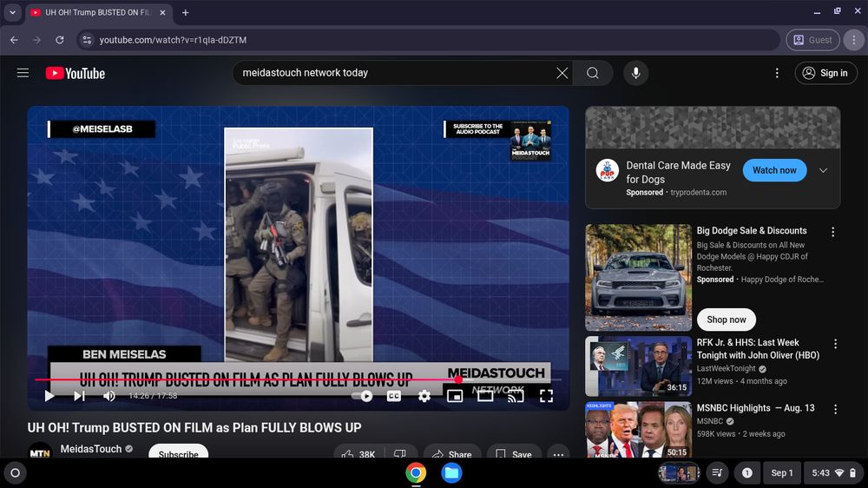Reload the current page
The image size is (868, 488).
pos(60,40)
